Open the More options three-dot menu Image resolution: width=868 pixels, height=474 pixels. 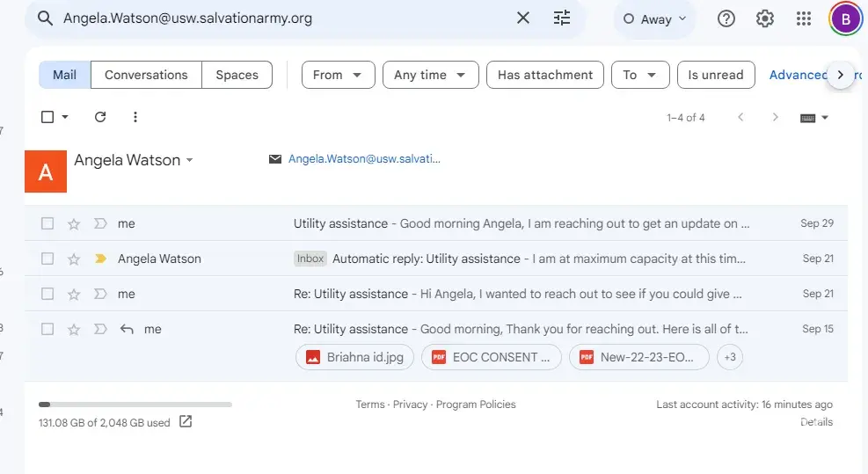click(135, 117)
